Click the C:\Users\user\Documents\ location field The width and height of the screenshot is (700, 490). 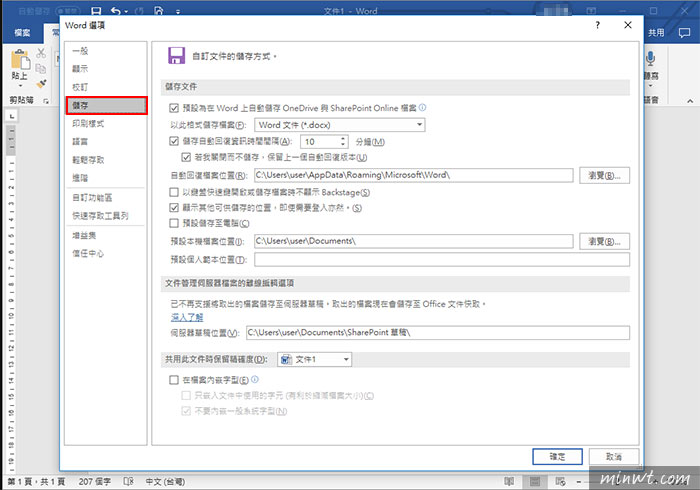tap(414, 241)
